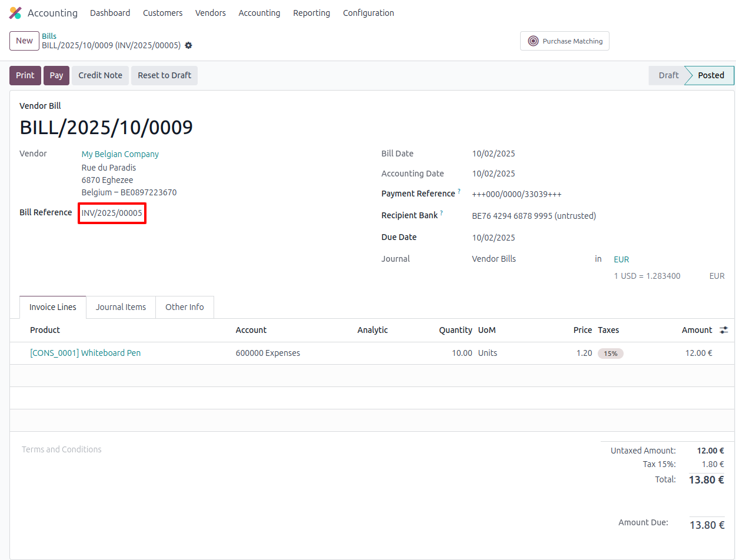Click the Accounting Date value
This screenshot has height=560, width=736.
(494, 174)
